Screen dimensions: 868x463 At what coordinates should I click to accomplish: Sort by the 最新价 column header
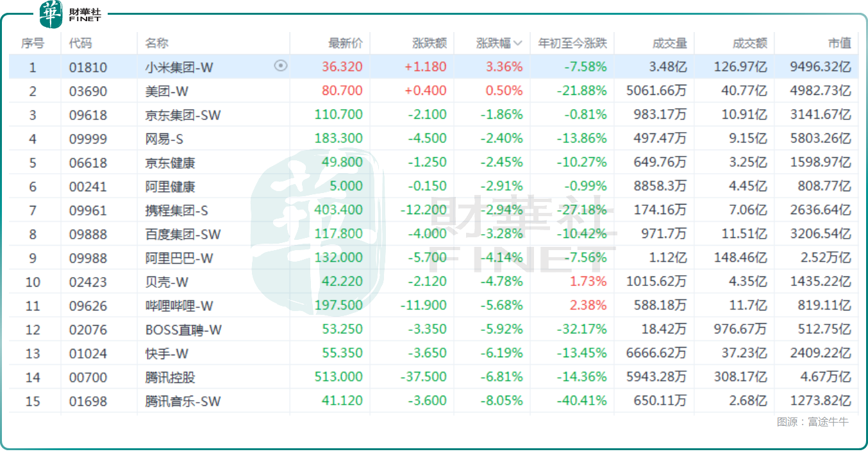click(345, 44)
